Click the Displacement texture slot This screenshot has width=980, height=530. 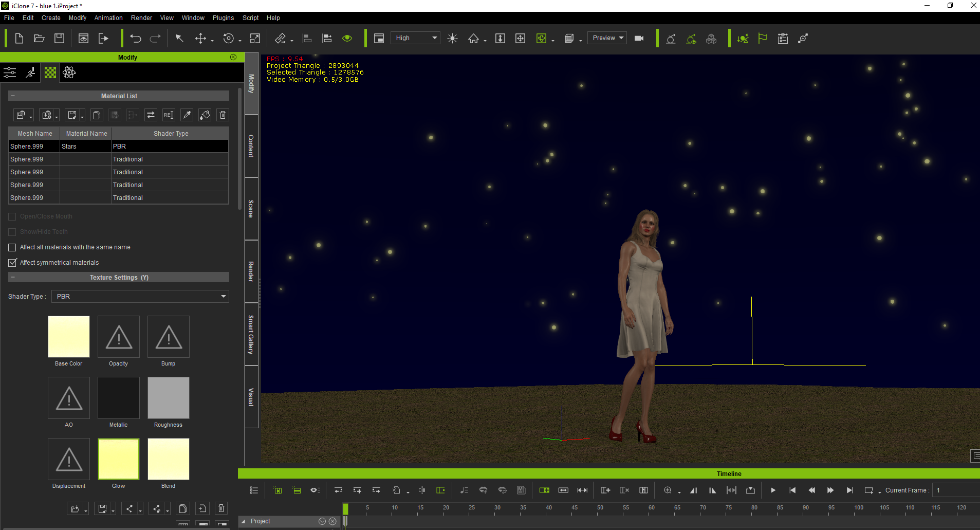[69, 459]
